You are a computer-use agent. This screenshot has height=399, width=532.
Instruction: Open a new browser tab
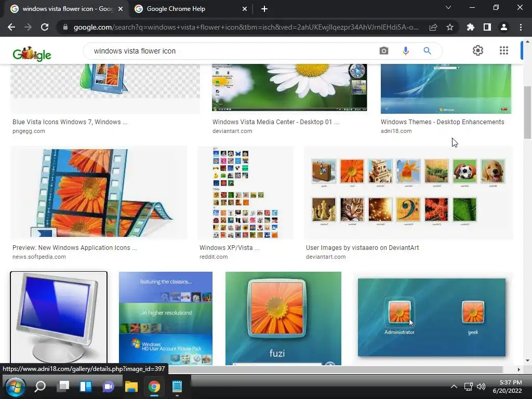(x=264, y=9)
